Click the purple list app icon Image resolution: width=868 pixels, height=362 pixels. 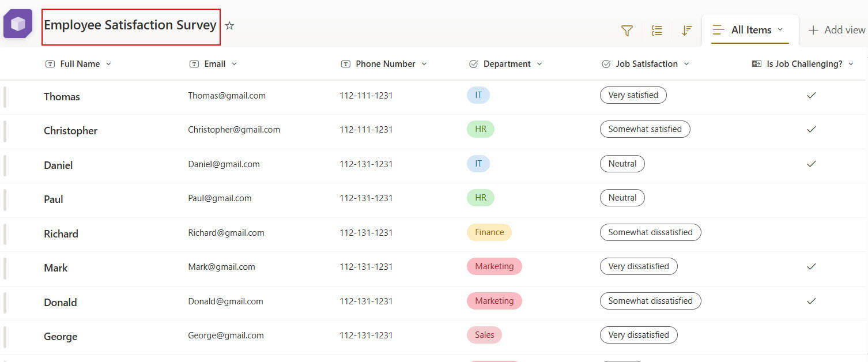click(18, 24)
